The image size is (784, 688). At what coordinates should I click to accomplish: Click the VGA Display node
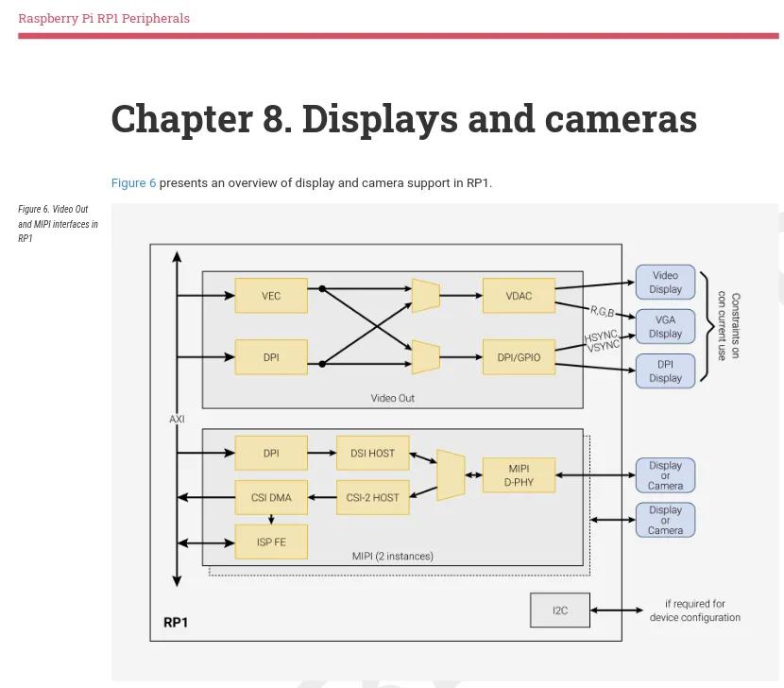[x=664, y=326]
